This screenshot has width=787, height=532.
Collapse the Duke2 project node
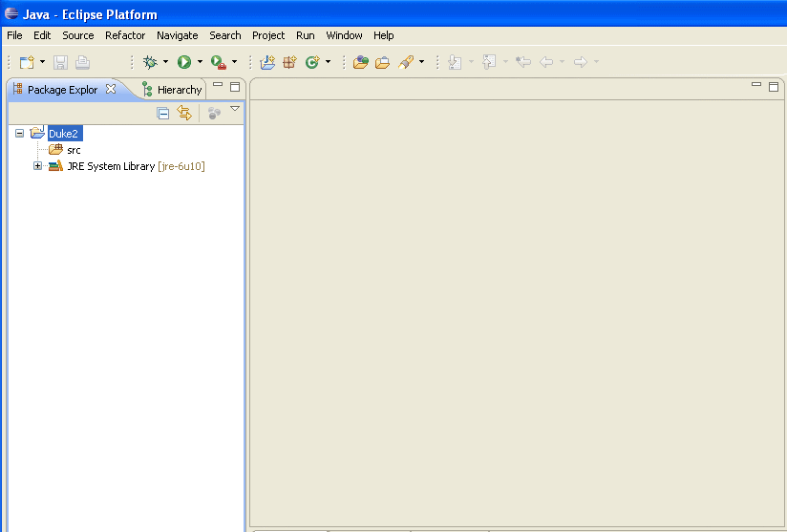(19, 134)
